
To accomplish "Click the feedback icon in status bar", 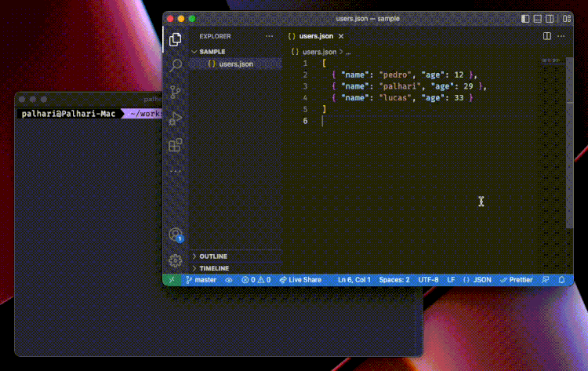I will [x=546, y=280].
